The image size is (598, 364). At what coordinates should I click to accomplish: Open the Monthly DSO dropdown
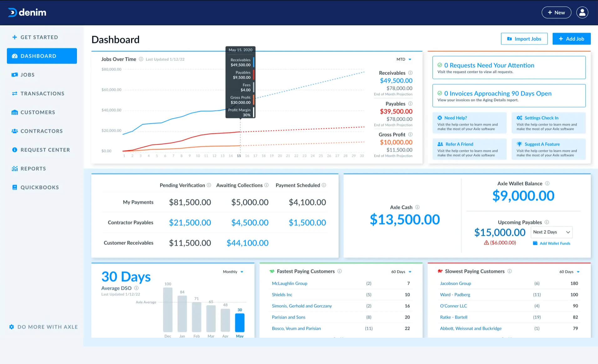pyautogui.click(x=233, y=272)
